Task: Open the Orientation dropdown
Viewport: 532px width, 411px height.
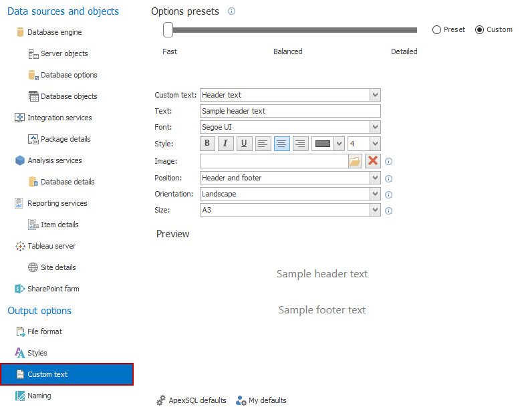Action: [375, 194]
